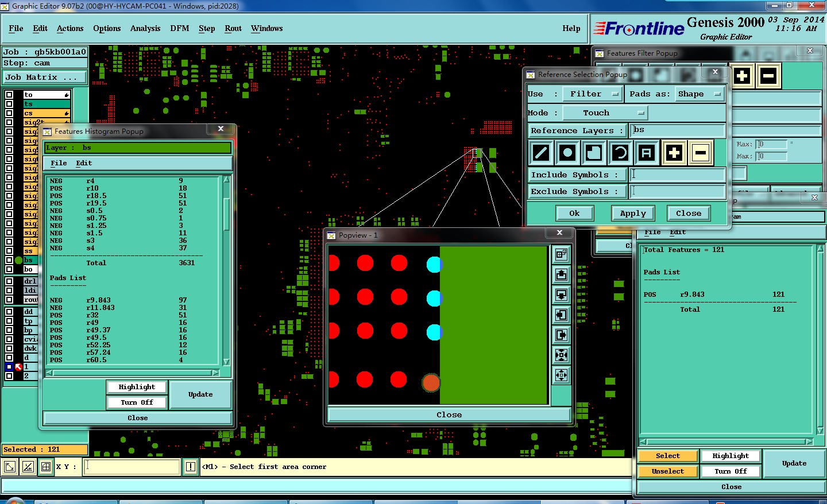Click Apply in Reference Selection Popup
827x504 pixels.
pyautogui.click(x=633, y=213)
